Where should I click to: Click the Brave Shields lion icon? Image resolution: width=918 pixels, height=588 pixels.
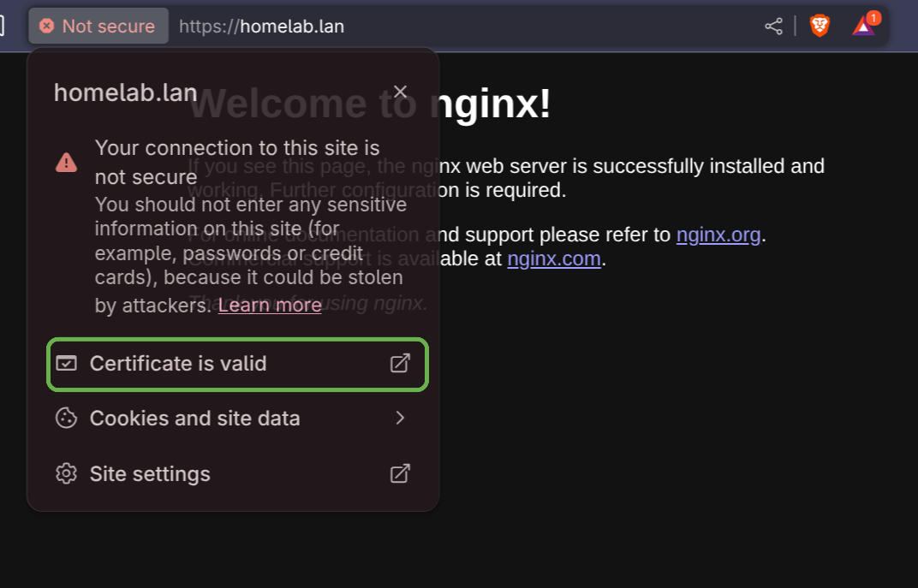(820, 27)
